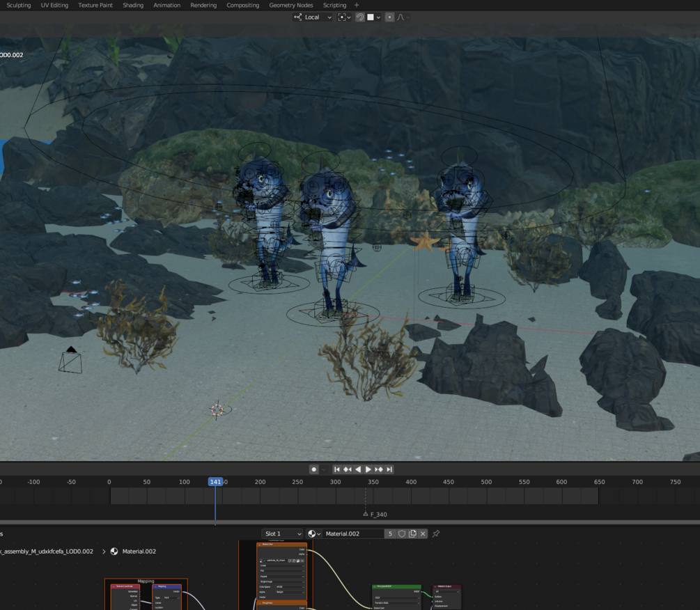Toggle fake user shield for Material.002
Image resolution: width=700 pixels, height=610 pixels.
[402, 533]
